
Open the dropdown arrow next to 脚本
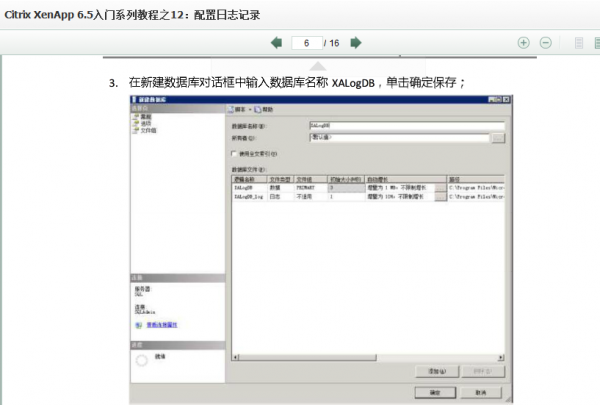pyautogui.click(x=250, y=109)
